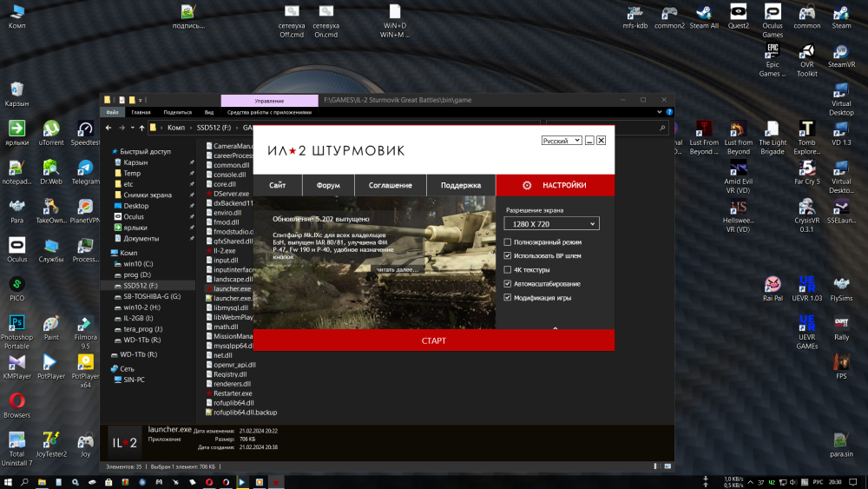Go back in Explorer navigation

[x=108, y=128]
